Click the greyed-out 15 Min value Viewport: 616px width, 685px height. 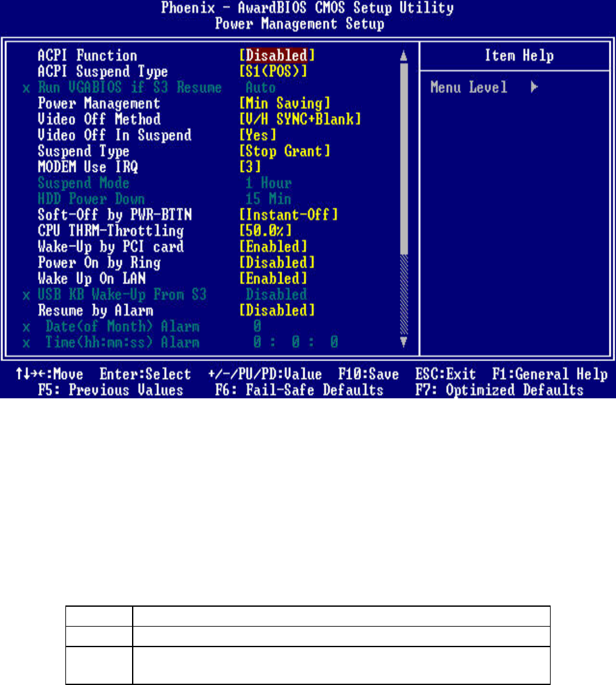click(x=268, y=199)
